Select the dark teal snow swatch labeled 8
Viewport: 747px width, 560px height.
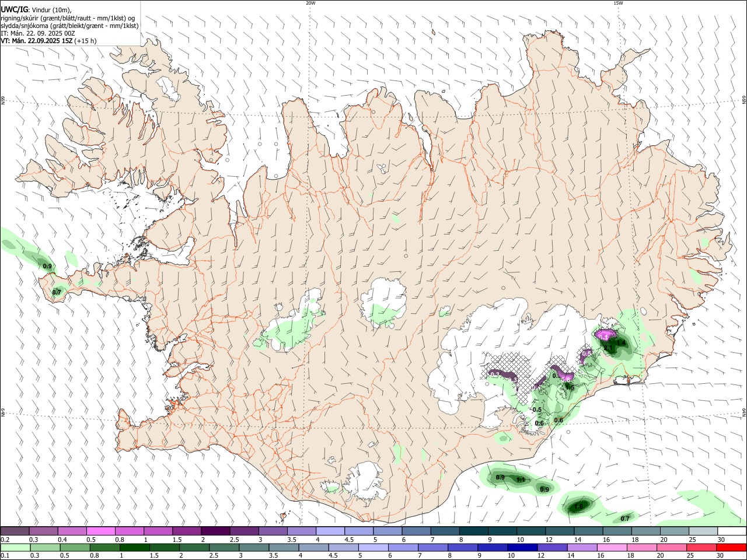pyautogui.click(x=473, y=531)
